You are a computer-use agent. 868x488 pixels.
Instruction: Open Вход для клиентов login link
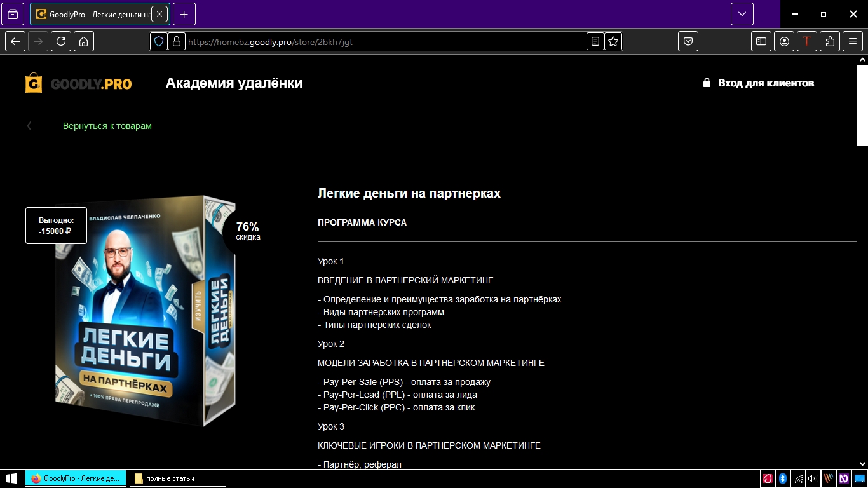tap(766, 83)
